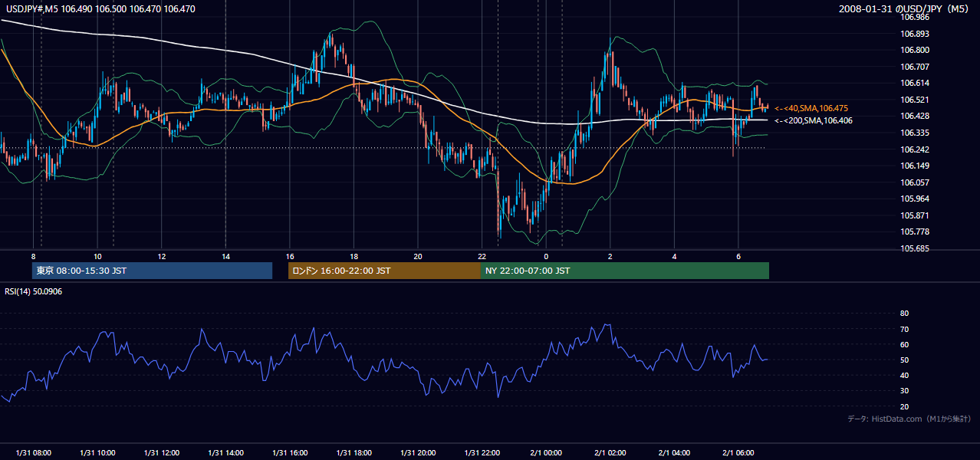
Task: Click the bottom time label 2/1 00:00
Action: click(545, 452)
